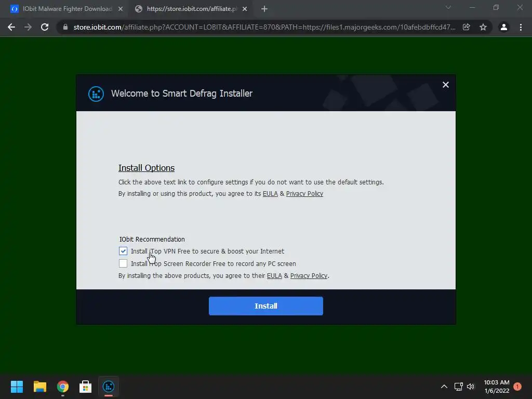The width and height of the screenshot is (532, 399).
Task: Open the volume tray icon
Action: (471, 387)
